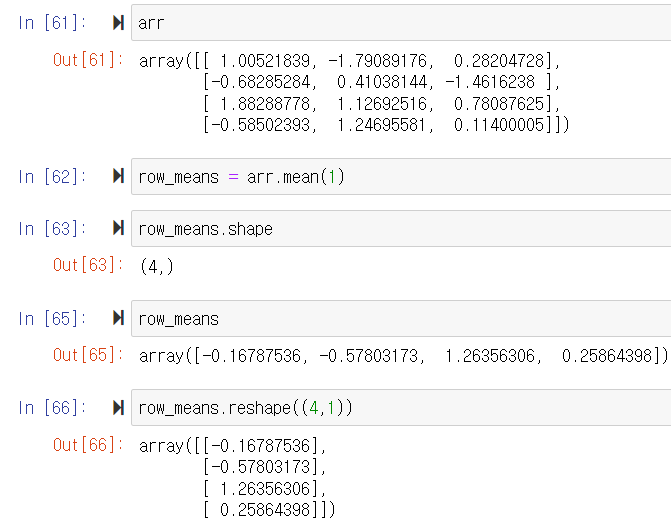Click the run icon of cell In [61]
671x527 pixels.
click(119, 23)
